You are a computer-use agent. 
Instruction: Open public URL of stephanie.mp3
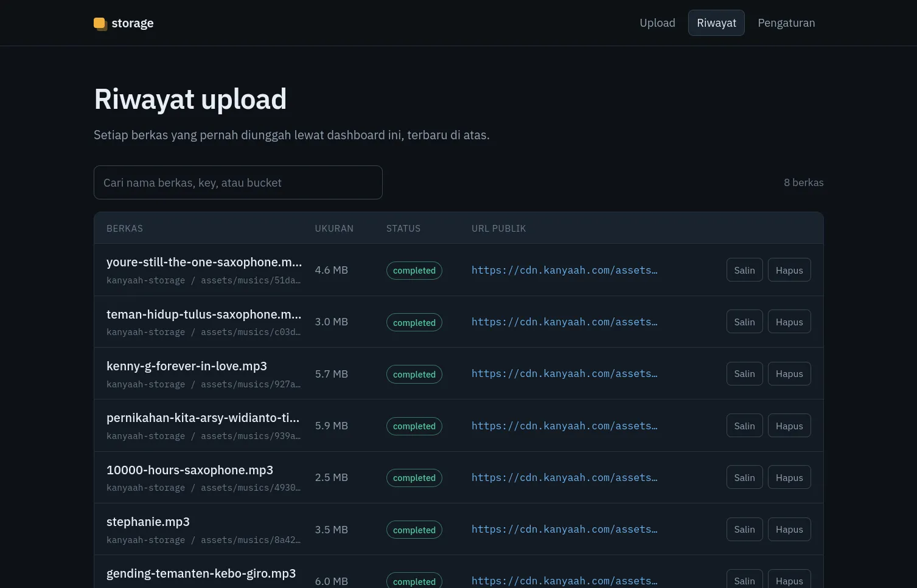click(x=564, y=529)
